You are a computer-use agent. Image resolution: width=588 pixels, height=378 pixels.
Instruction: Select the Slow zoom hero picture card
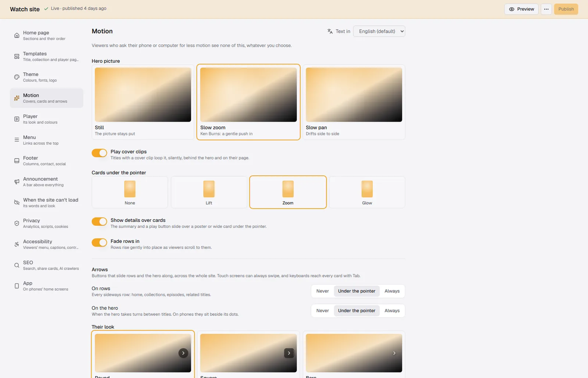pyautogui.click(x=248, y=102)
